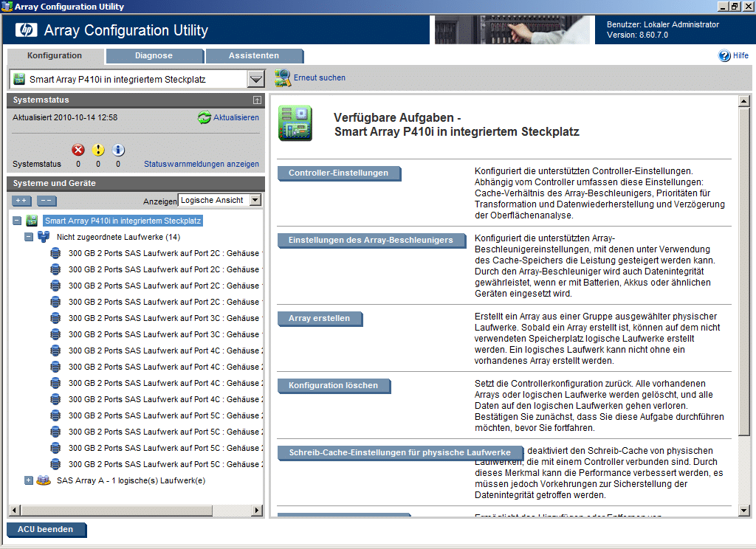
Task: Click the second Port 3C drive icon
Action: [x=55, y=334]
